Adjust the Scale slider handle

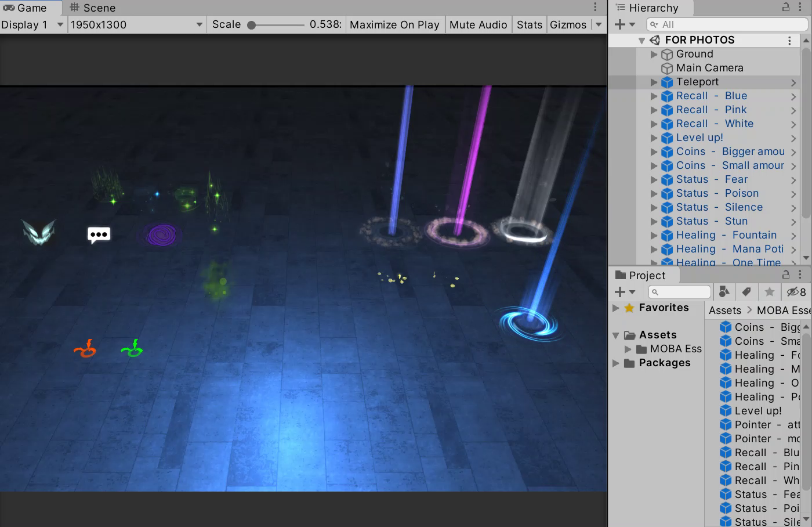click(x=252, y=25)
